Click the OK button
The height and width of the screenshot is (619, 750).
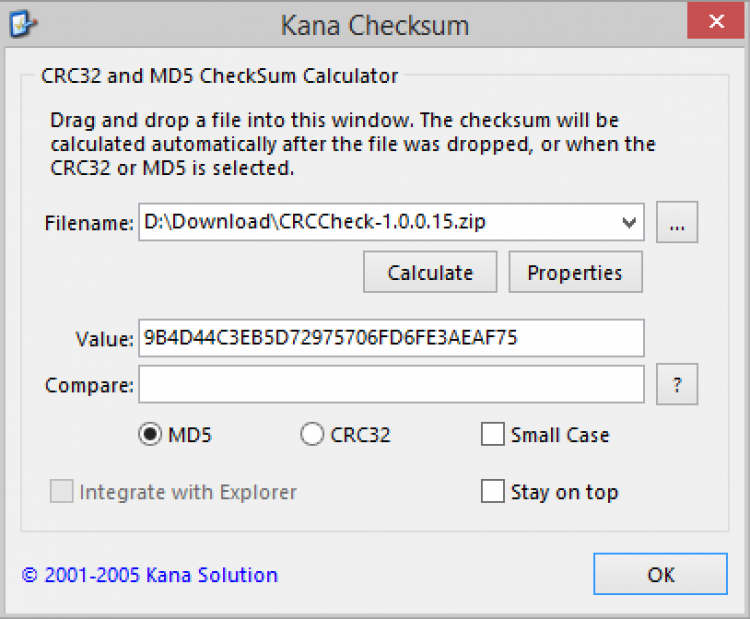(x=660, y=574)
